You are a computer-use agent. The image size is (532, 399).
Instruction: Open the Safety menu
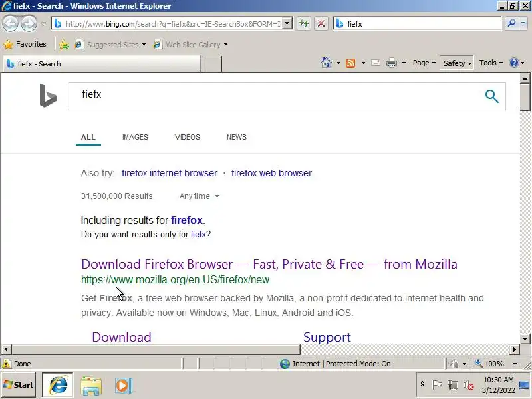click(457, 63)
